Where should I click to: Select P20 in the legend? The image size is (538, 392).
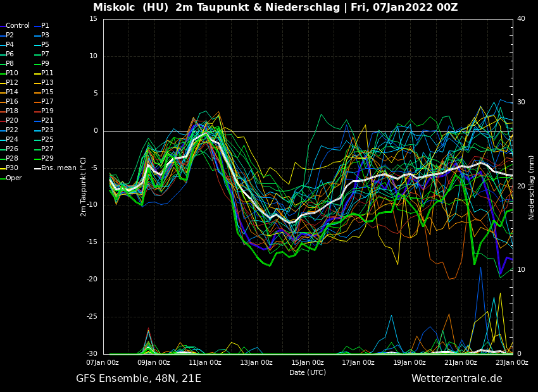point(12,121)
